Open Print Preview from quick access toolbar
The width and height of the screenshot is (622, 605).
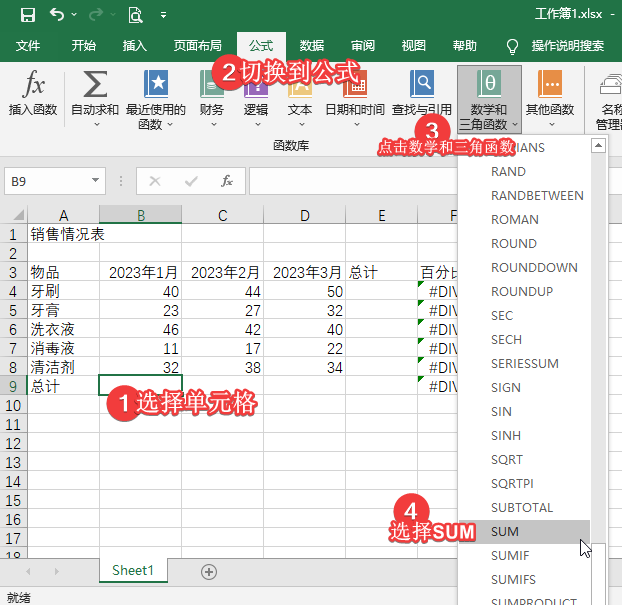coord(135,15)
